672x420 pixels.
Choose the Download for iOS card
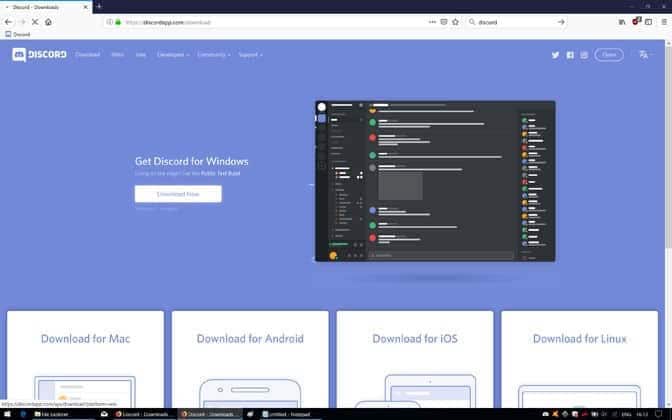coord(415,359)
